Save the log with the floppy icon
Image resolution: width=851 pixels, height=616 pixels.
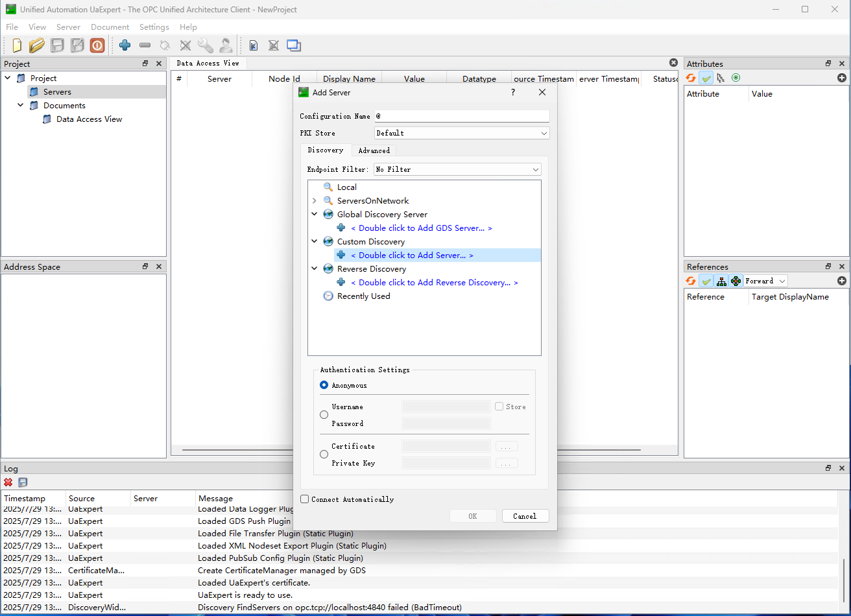23,482
